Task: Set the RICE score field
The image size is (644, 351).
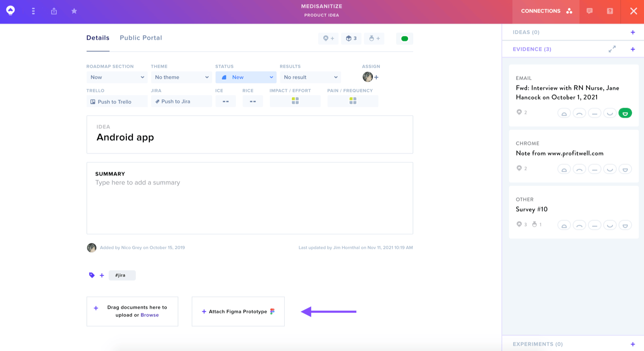Action: pos(253,102)
